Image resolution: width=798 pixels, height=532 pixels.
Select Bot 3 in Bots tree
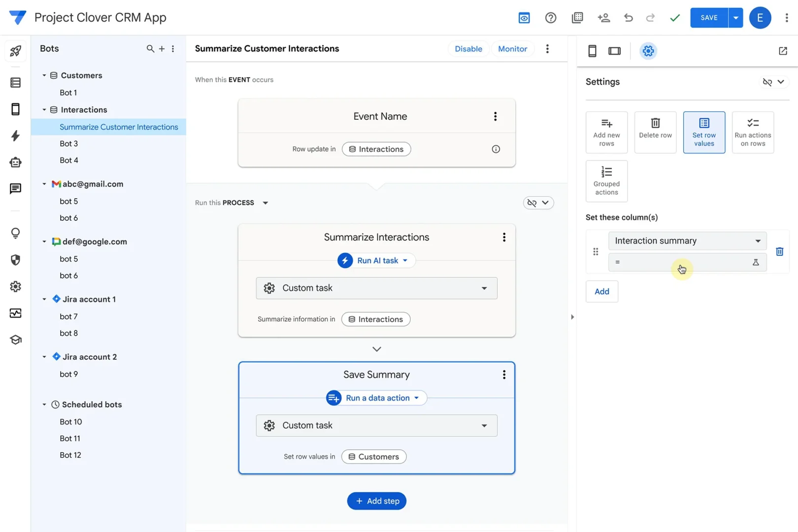pyautogui.click(x=69, y=144)
